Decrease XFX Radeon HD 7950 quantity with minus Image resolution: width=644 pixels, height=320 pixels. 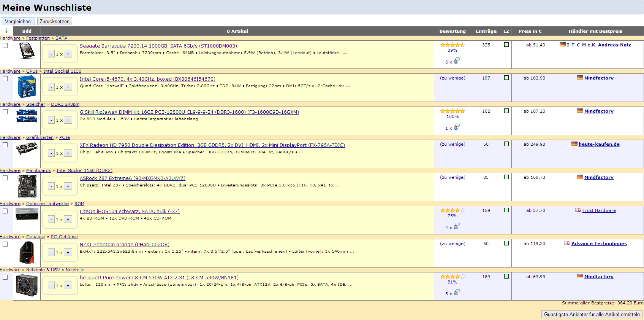pyautogui.click(x=51, y=153)
